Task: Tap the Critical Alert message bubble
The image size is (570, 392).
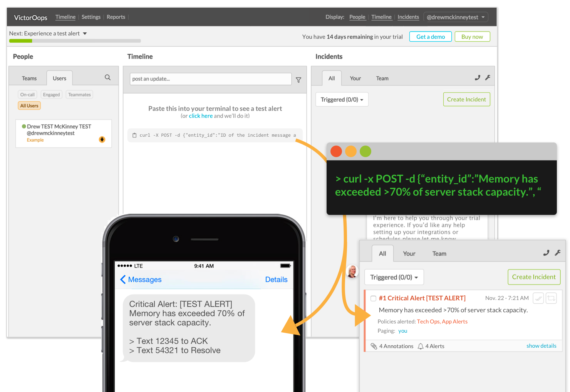Action: pos(188,328)
